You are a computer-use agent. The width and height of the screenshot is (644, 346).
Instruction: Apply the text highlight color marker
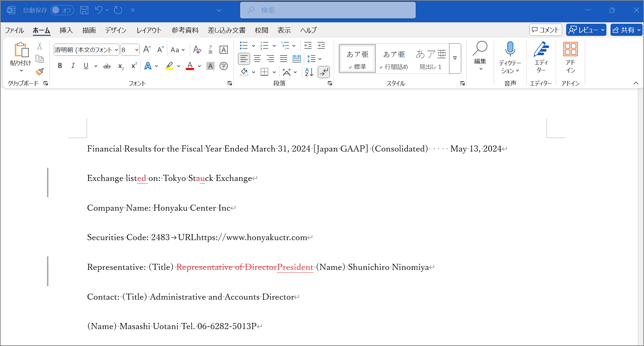[169, 66]
